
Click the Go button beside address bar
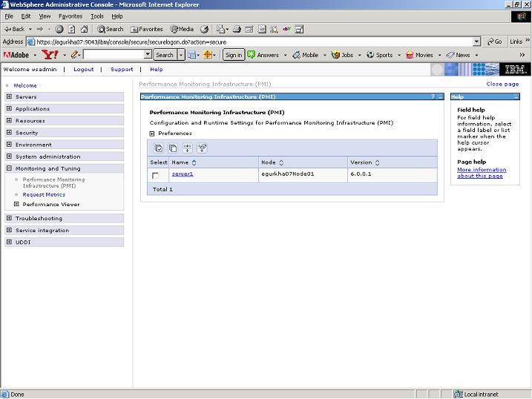(495, 42)
